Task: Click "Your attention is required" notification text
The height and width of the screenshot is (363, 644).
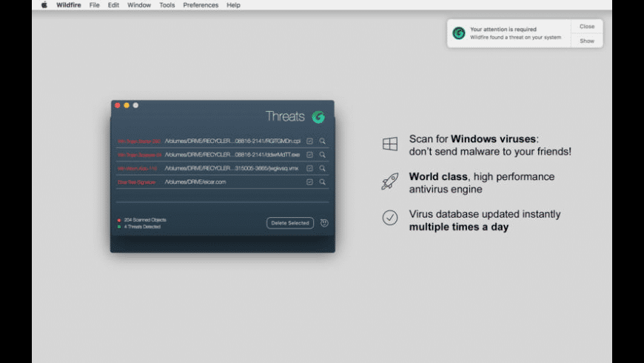Action: pos(503,29)
